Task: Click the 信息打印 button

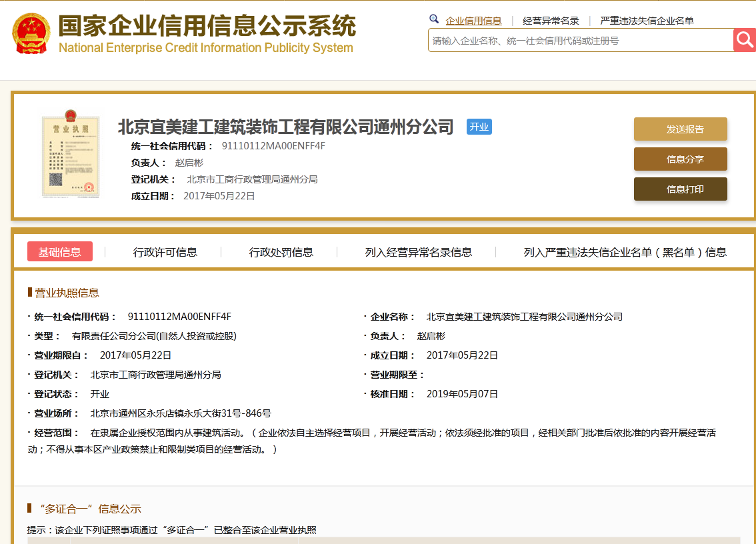Action: tap(680, 189)
